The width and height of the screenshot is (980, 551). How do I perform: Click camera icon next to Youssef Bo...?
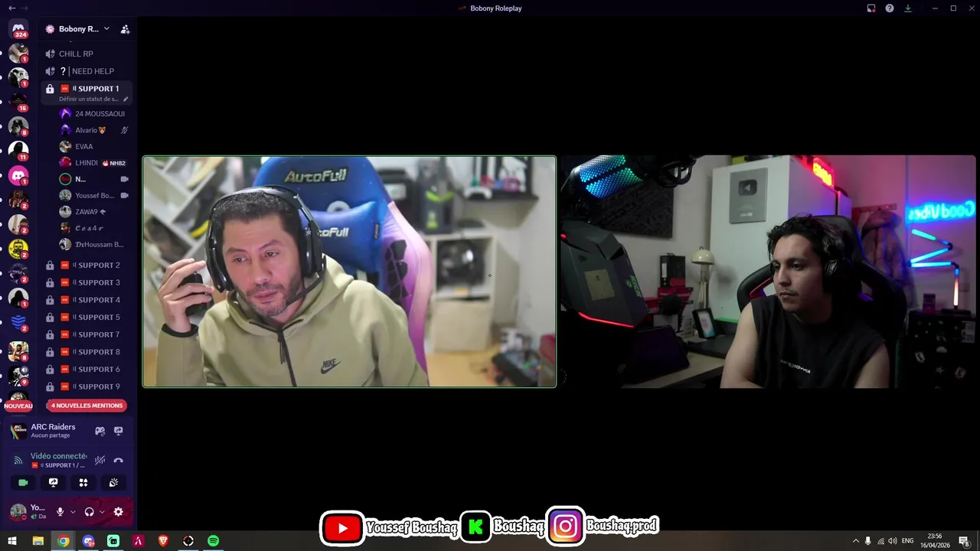[124, 195]
